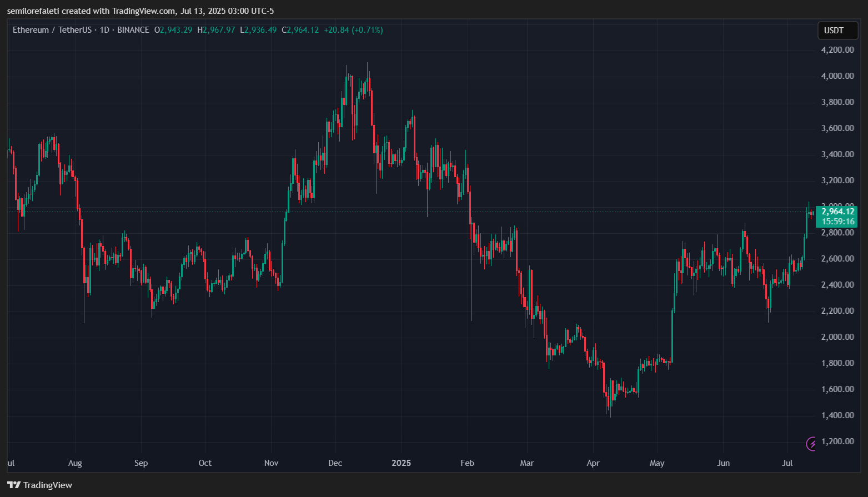This screenshot has width=868, height=497.
Task: Click the Aug label on time axis
Action: tap(75, 463)
